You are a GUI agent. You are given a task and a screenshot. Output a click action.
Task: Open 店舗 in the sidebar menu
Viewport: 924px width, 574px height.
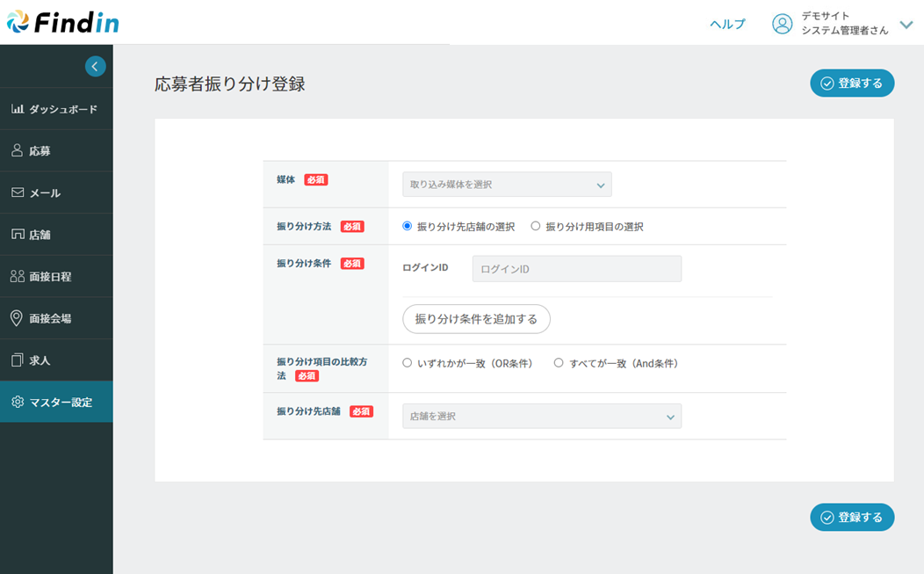click(x=40, y=235)
